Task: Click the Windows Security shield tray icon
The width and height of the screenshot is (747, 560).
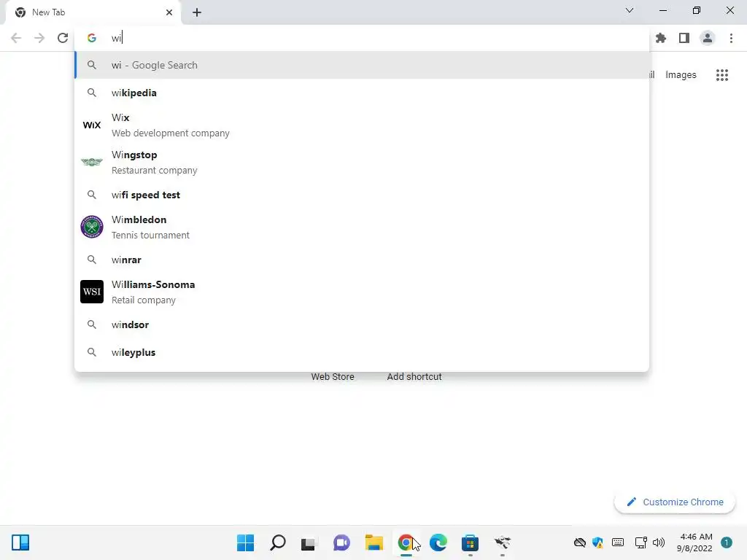Action: (x=597, y=542)
